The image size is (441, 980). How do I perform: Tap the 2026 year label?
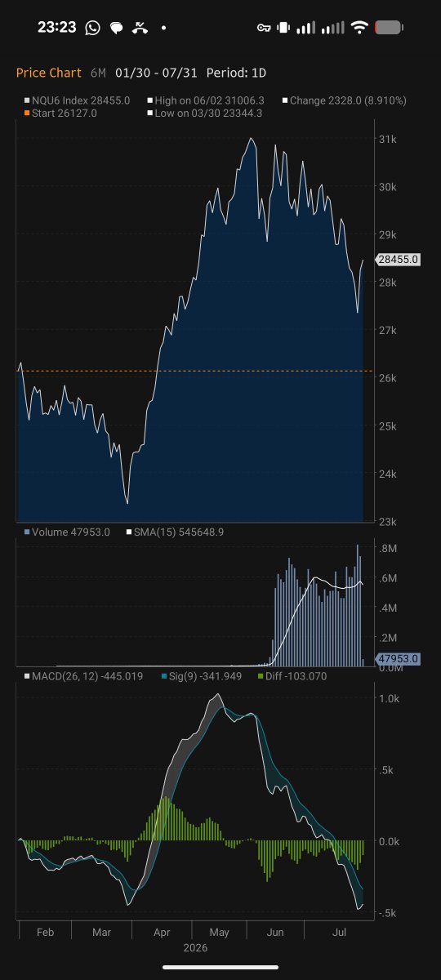[195, 948]
